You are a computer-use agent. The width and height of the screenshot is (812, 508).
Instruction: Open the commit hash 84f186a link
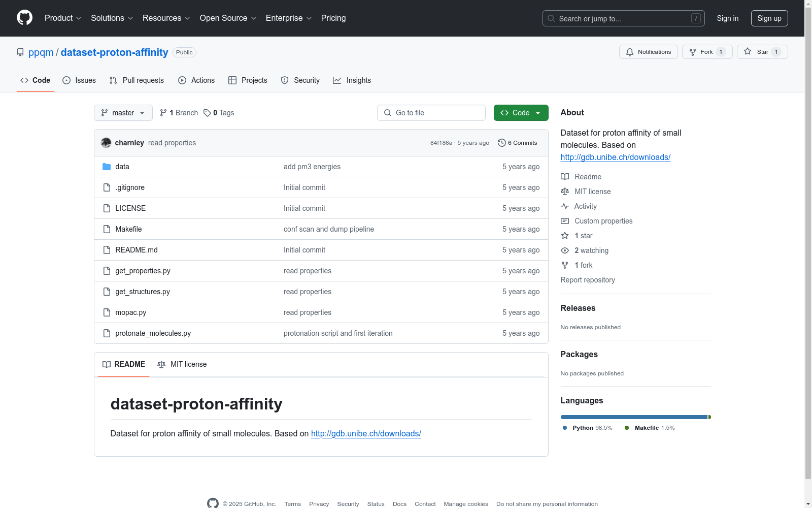click(x=441, y=143)
